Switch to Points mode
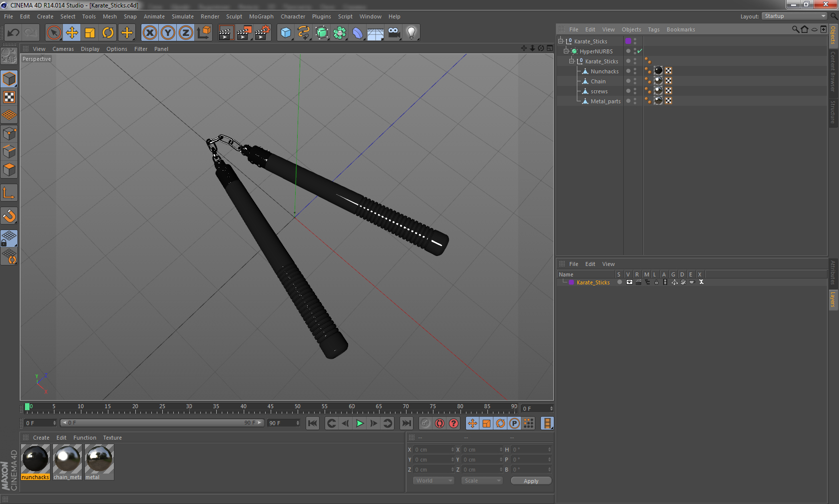Viewport: 839px width, 504px height. coord(9,134)
